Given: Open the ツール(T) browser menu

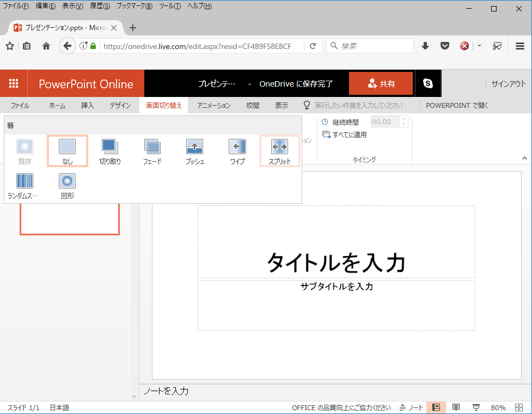Looking at the screenshot, I should [170, 6].
